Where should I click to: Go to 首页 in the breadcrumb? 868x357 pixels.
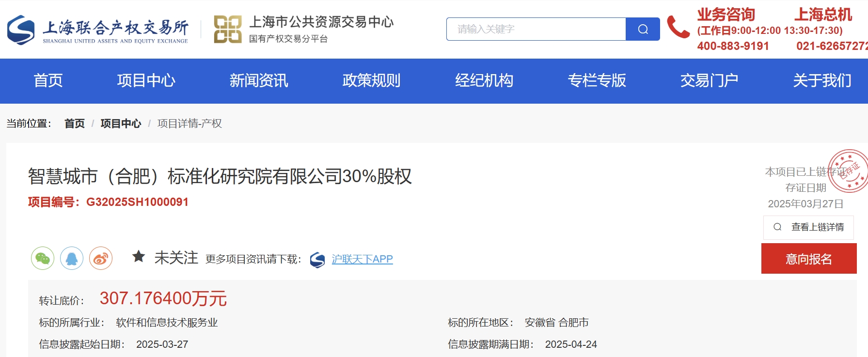tap(75, 124)
